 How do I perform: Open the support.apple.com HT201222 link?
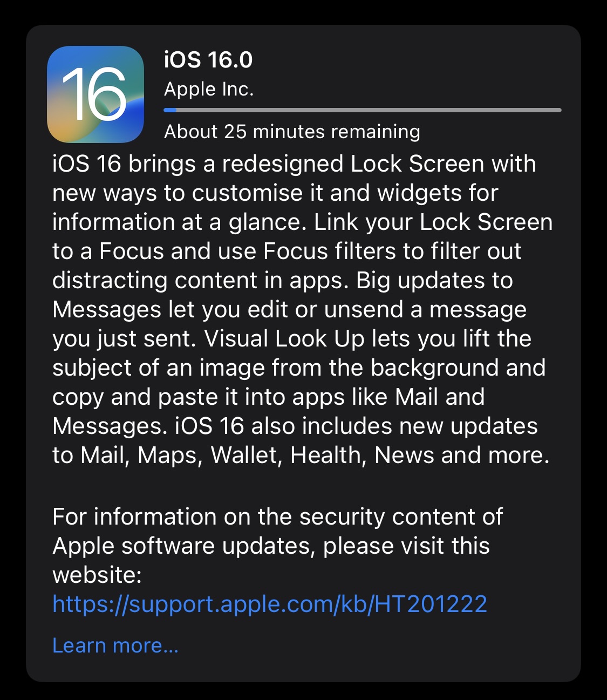tap(270, 604)
